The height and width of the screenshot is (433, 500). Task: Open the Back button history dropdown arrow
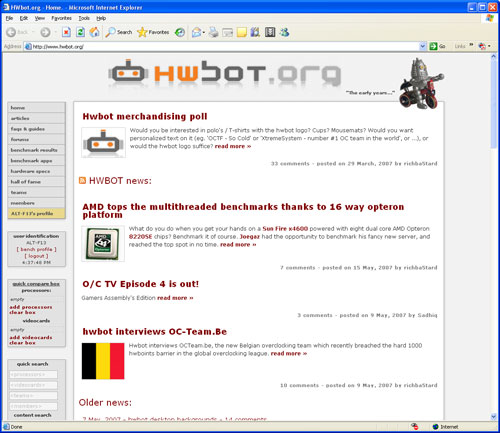pos(33,32)
